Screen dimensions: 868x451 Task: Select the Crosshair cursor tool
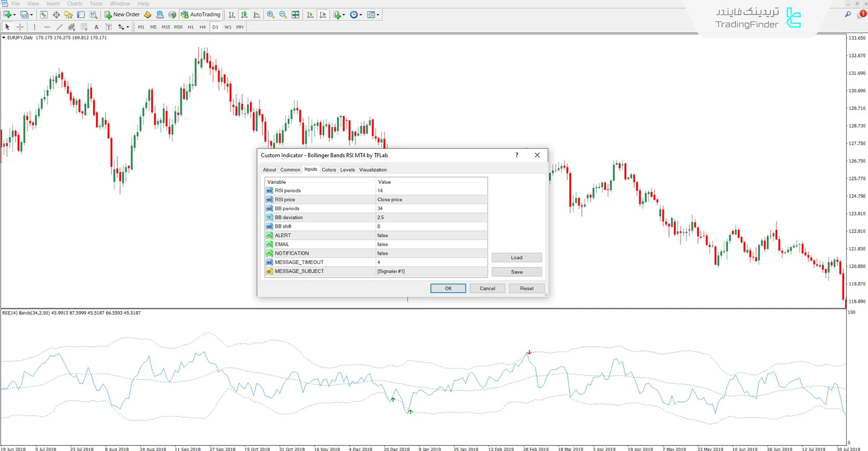20,27
